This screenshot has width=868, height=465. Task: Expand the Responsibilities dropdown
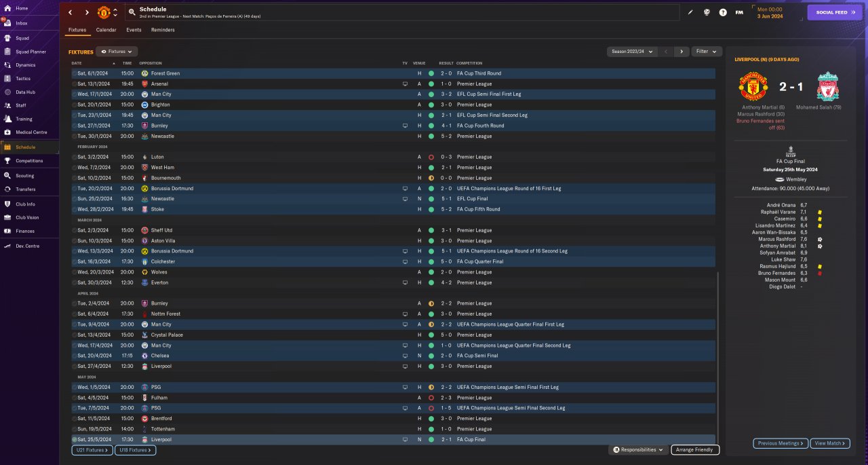(x=637, y=449)
